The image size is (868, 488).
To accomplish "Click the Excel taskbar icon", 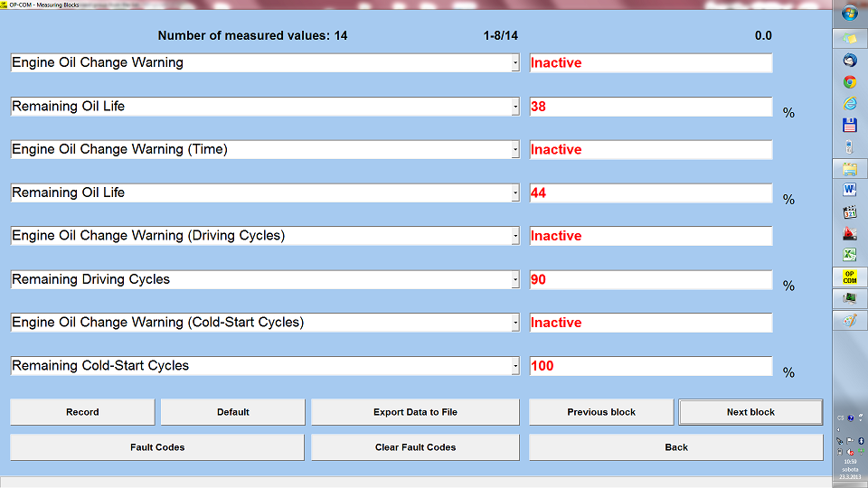I will (850, 255).
